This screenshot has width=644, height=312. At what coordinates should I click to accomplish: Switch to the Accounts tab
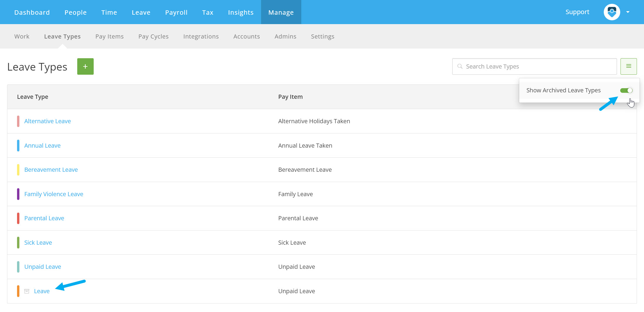click(x=247, y=36)
